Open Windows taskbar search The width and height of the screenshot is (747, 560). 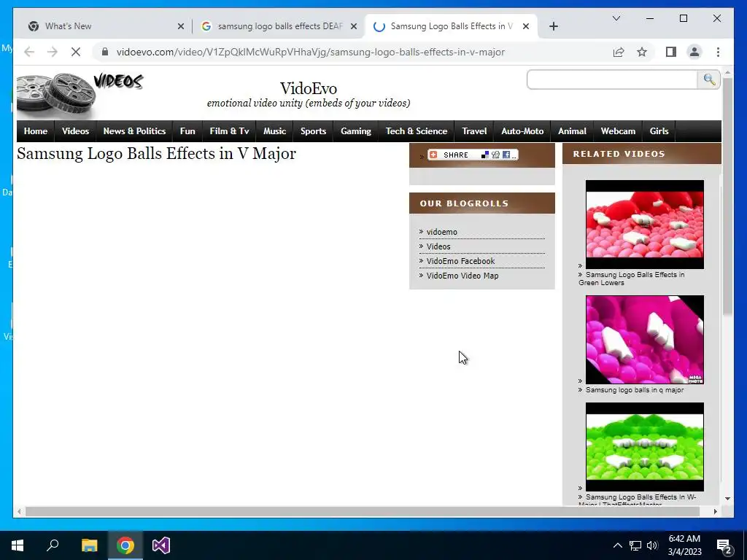[53, 545]
